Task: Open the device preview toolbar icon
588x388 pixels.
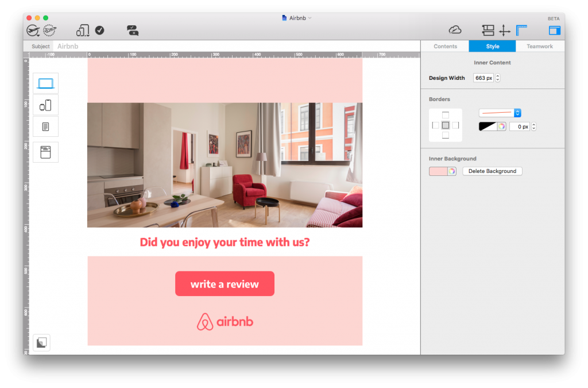Action: 83,30
